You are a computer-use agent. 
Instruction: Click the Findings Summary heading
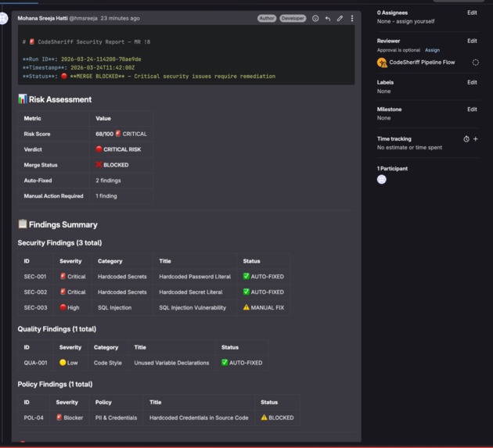pyautogui.click(x=58, y=224)
